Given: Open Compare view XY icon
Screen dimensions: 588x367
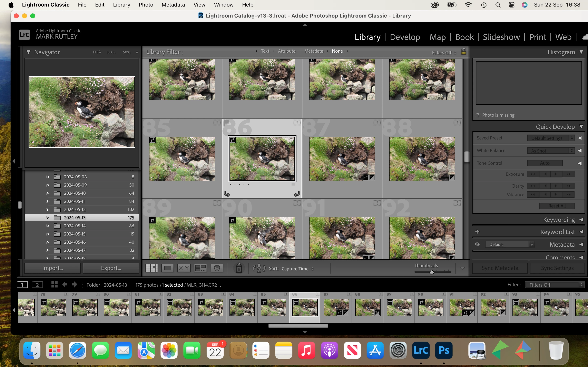Looking at the screenshot, I should pyautogui.click(x=184, y=268).
